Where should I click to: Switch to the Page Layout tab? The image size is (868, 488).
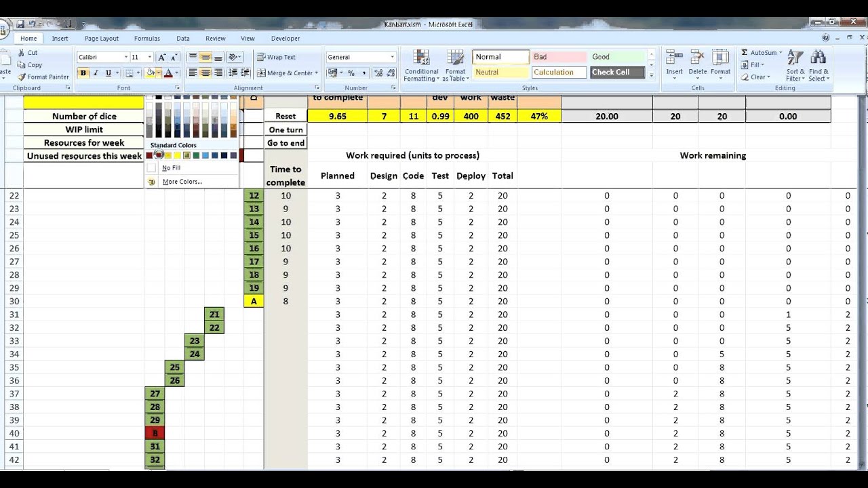[101, 39]
